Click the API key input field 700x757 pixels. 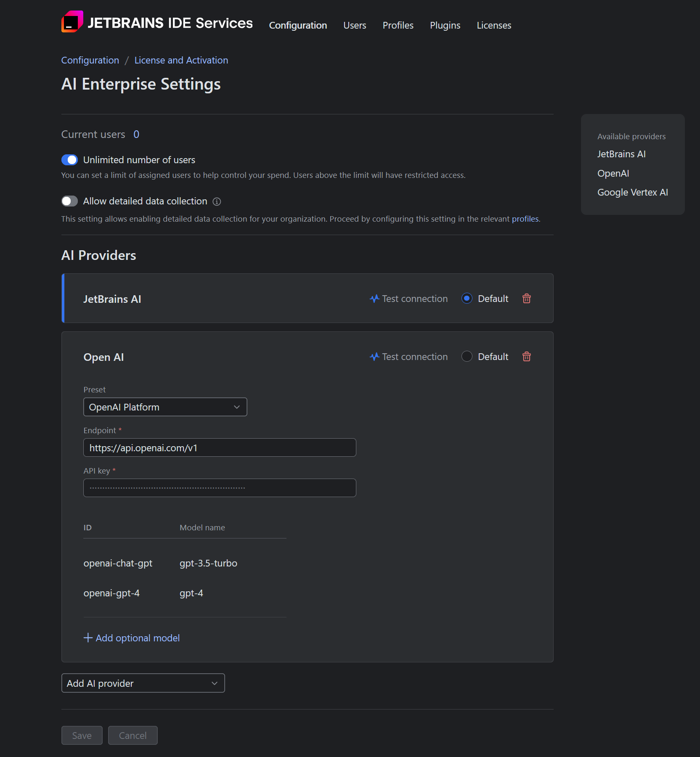[x=219, y=487]
